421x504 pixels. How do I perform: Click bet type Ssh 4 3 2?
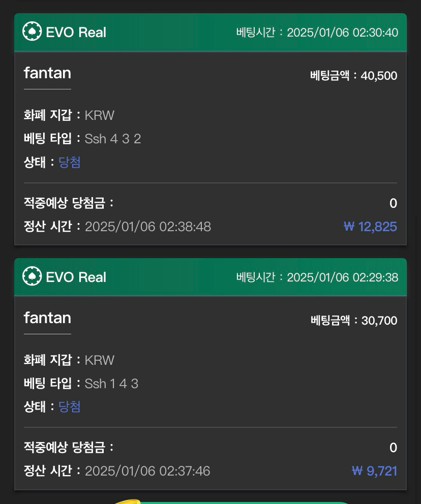click(112, 139)
